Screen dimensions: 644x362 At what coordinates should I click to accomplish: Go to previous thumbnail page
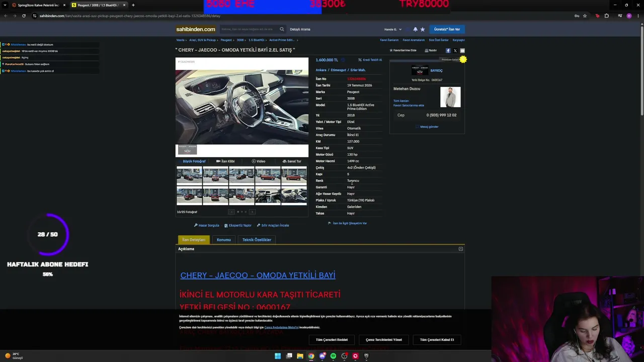pyautogui.click(x=232, y=212)
